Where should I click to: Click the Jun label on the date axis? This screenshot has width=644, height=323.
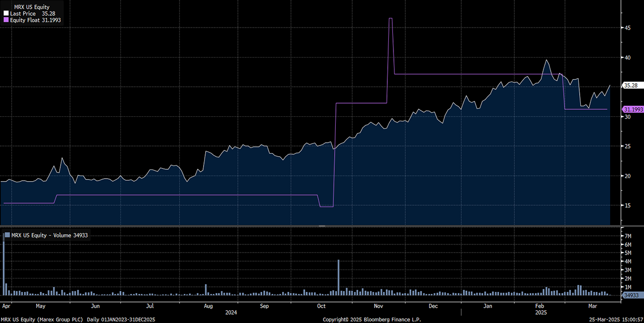tap(95, 306)
